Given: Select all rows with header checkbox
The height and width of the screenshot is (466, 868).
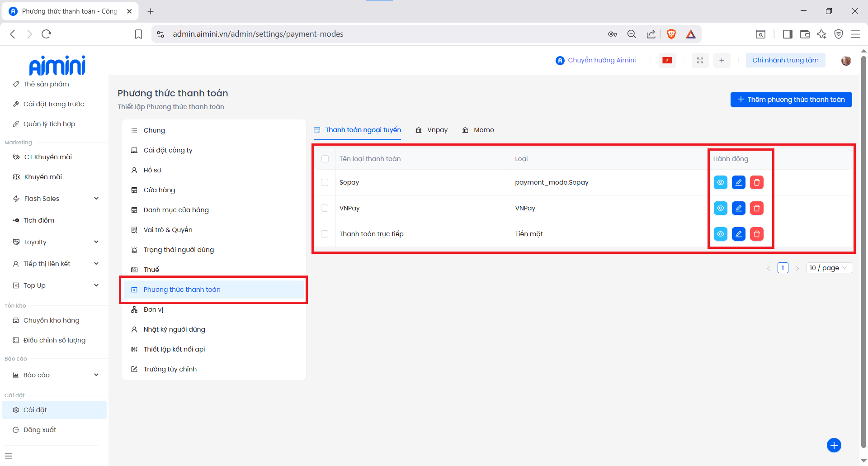Looking at the screenshot, I should coord(325,159).
